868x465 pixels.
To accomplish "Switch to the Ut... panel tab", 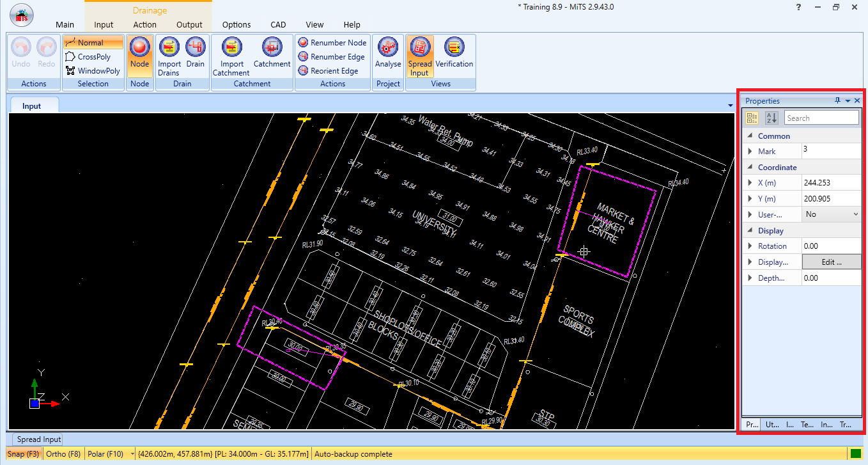I will pos(771,424).
